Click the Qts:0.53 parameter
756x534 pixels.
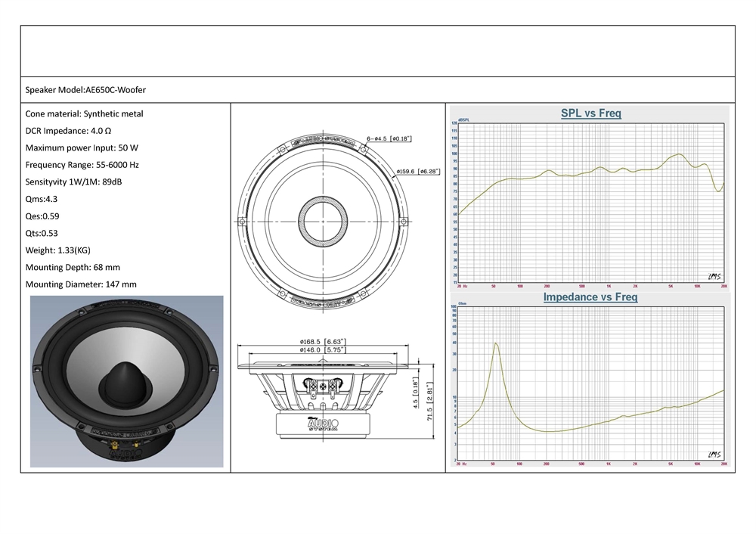(x=42, y=233)
